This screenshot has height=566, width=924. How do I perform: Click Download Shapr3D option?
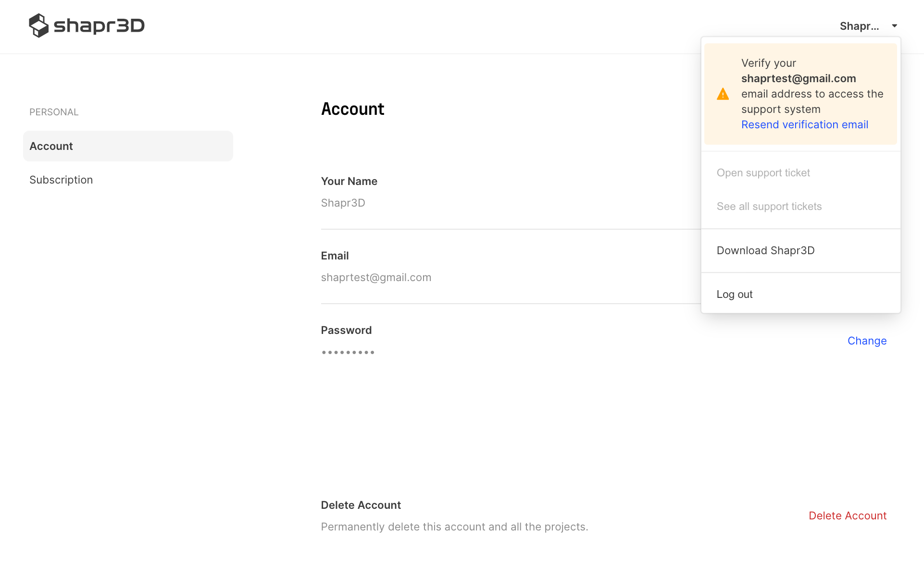pos(766,250)
